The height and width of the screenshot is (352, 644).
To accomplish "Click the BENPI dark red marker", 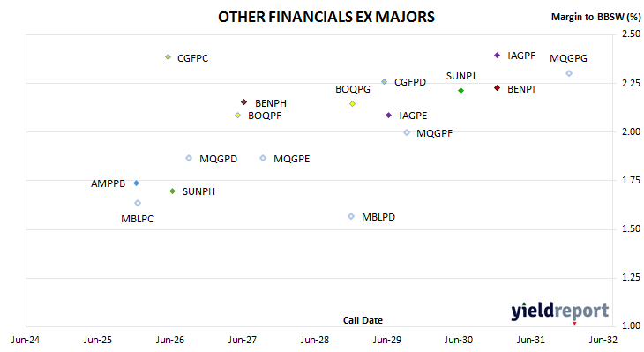I will [x=497, y=88].
